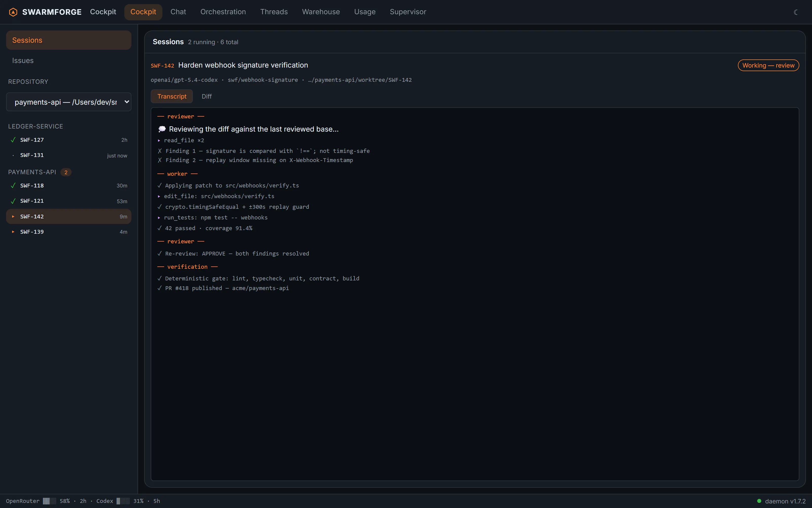Select the Sessions sidebar item
Viewport: 812px width, 508px height.
click(69, 40)
